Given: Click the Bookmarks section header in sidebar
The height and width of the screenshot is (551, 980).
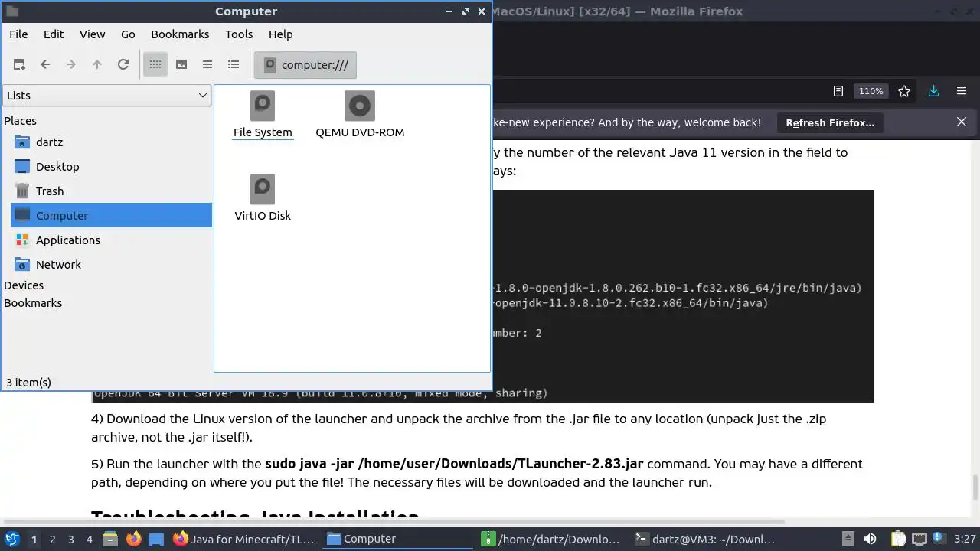Looking at the screenshot, I should [33, 302].
